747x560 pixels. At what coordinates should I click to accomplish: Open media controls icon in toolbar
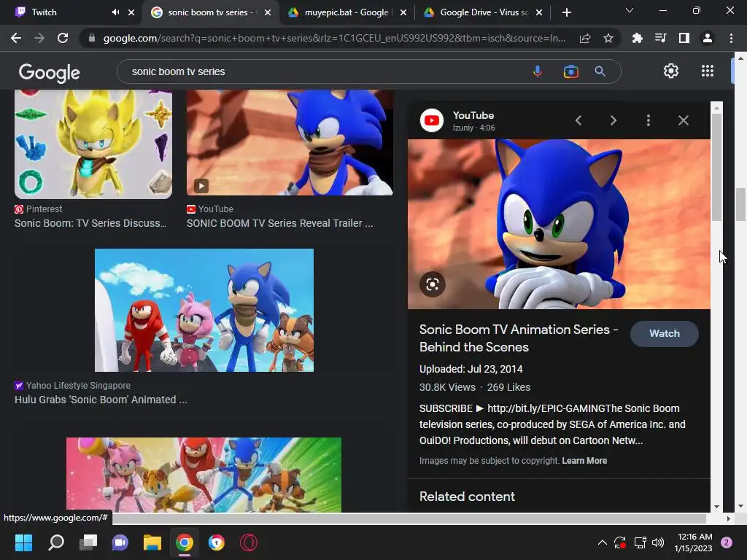(660, 38)
